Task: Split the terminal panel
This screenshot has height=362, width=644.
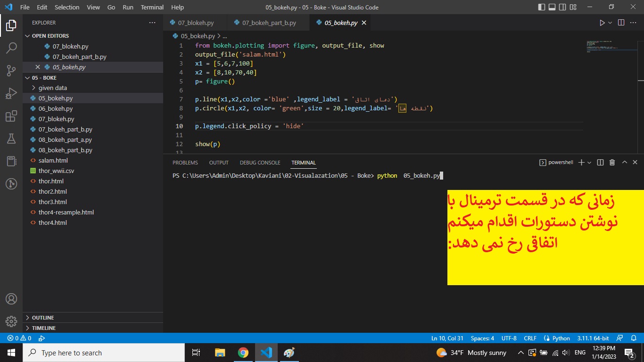Action: (x=600, y=162)
